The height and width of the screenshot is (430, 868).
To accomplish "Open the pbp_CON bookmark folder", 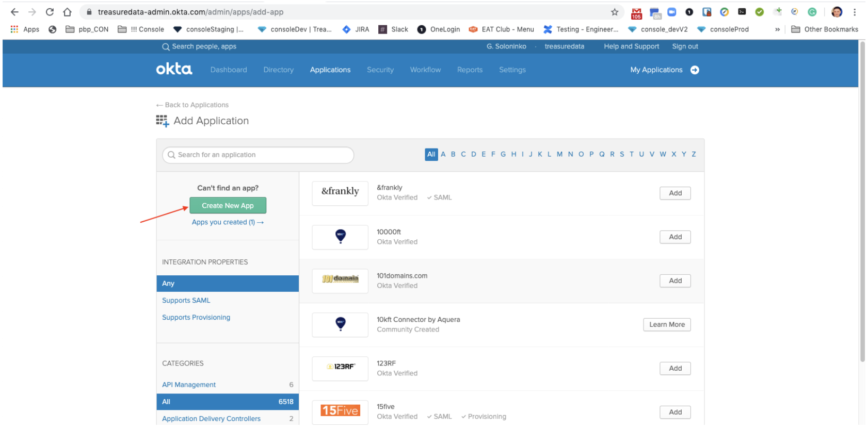I will click(87, 29).
